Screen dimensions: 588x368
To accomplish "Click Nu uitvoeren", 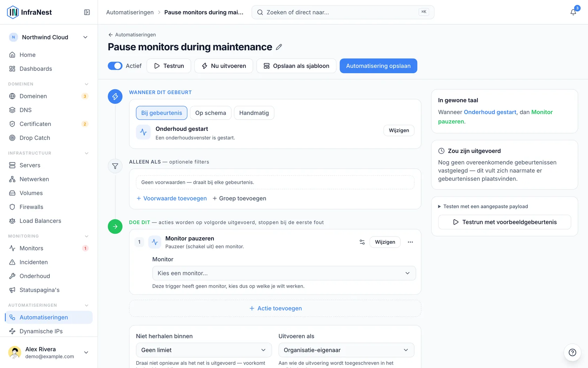I will point(224,66).
